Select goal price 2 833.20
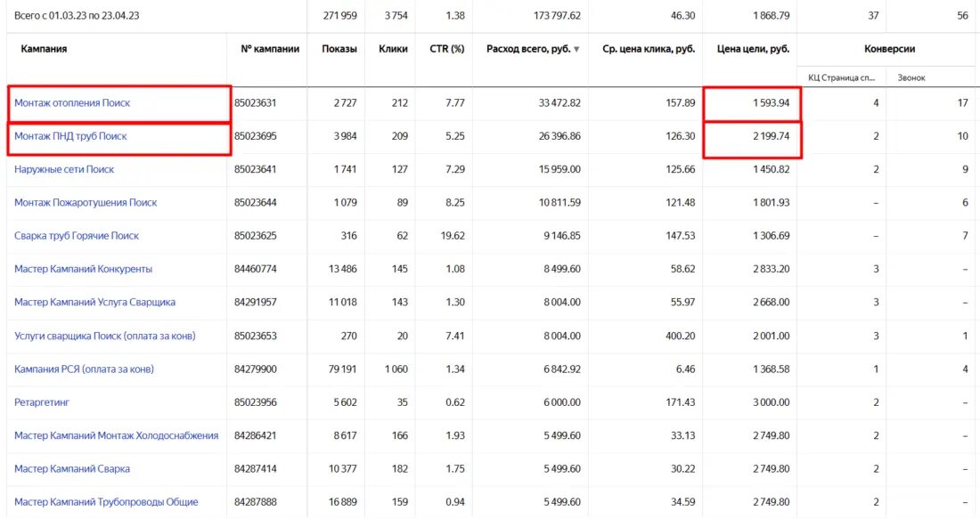 (x=772, y=269)
